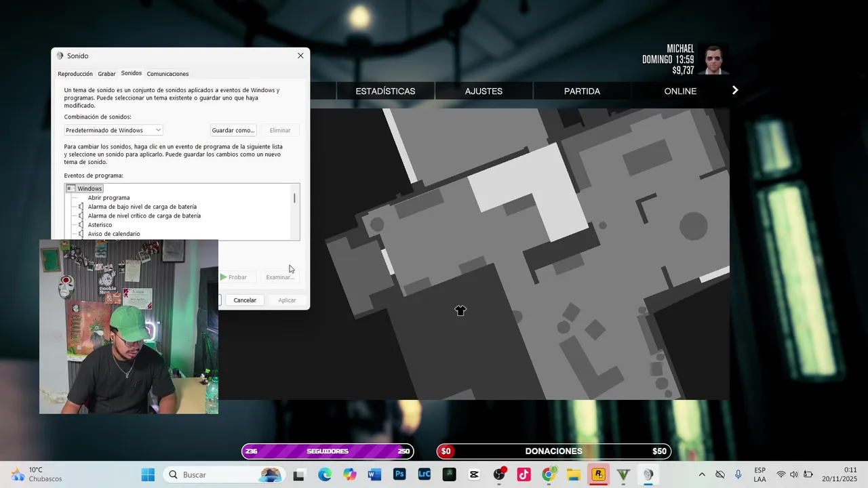Click the battery tray icon
This screenshot has height=488, width=868.
tap(808, 474)
